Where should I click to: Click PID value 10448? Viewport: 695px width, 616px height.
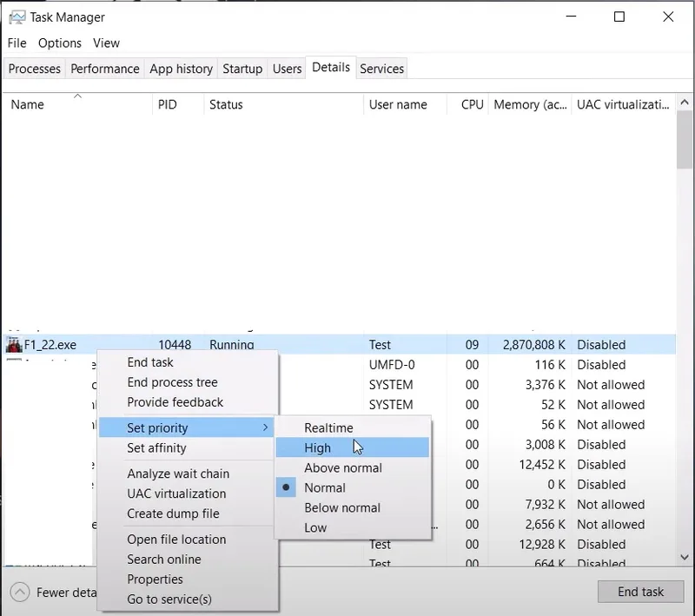[175, 345]
